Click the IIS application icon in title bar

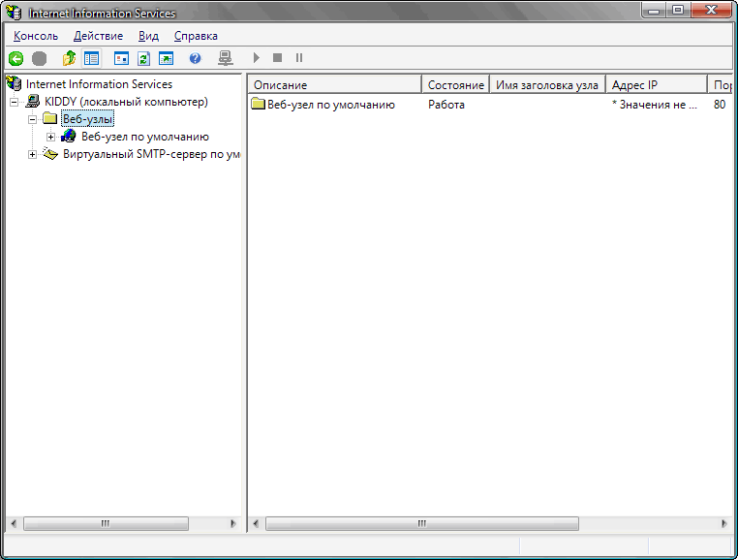pyautogui.click(x=15, y=13)
